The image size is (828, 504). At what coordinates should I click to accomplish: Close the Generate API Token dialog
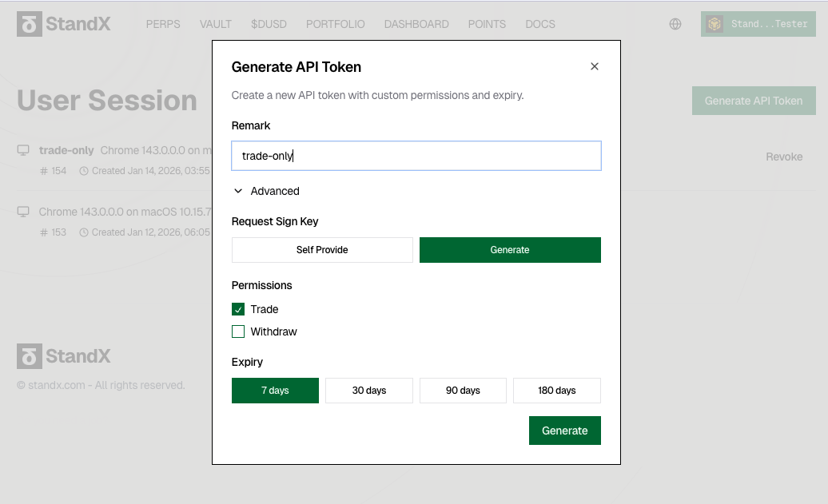coord(594,67)
